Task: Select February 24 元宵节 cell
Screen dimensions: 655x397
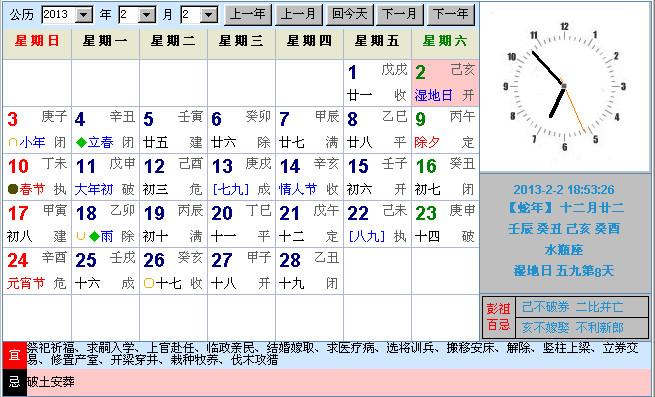Action: coord(37,271)
